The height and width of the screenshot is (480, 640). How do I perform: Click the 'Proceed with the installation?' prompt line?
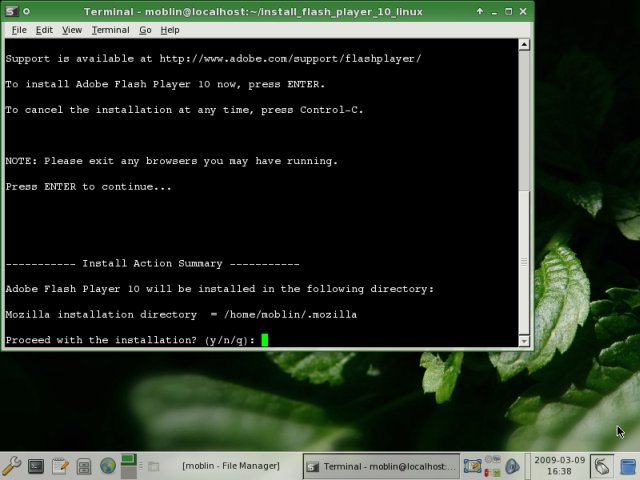[x=130, y=340]
